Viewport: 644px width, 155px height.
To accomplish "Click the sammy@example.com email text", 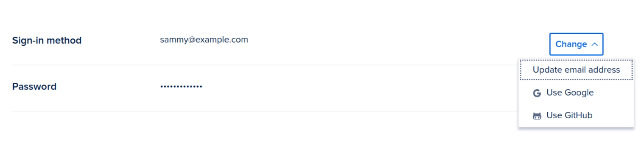I will [204, 40].
